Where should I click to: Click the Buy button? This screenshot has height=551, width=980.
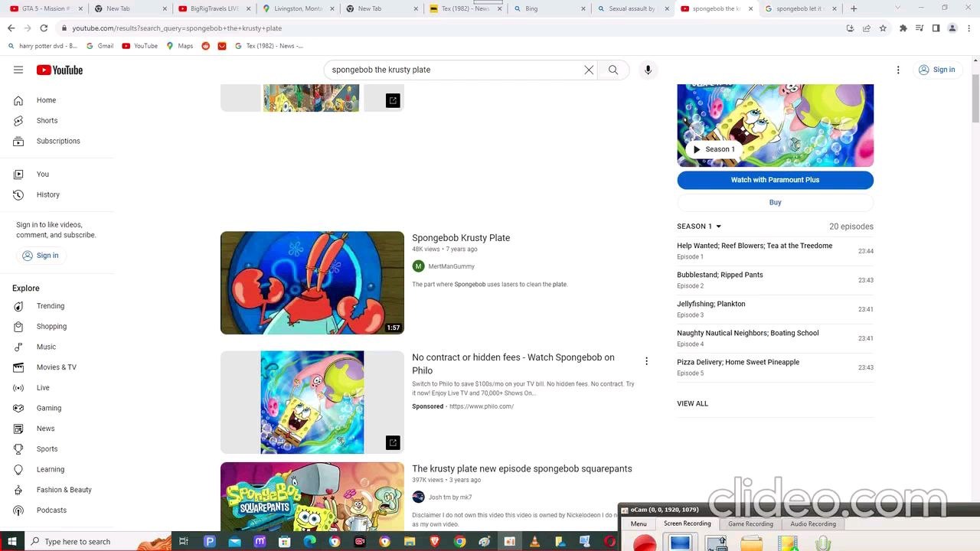coord(775,202)
